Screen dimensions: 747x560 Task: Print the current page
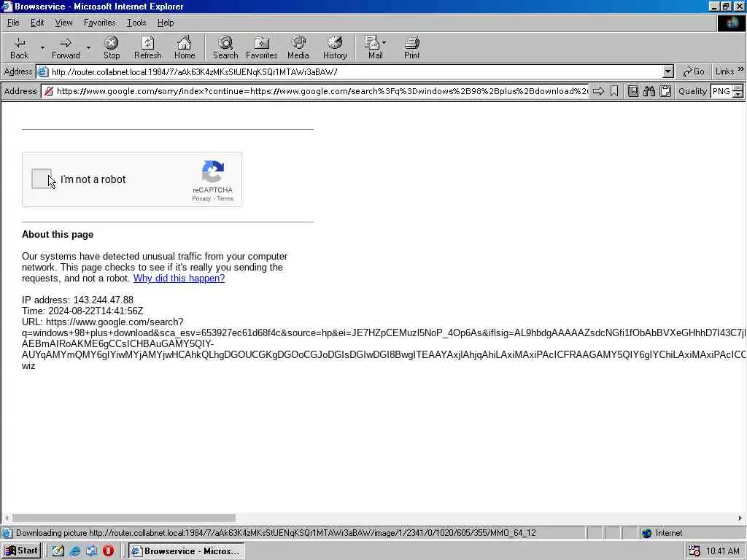[412, 47]
